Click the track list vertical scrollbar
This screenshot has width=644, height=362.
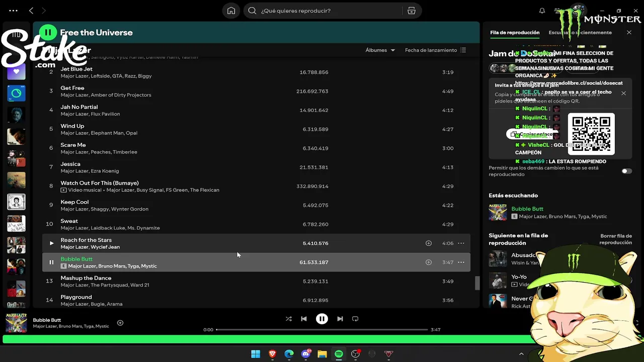pyautogui.click(x=477, y=284)
